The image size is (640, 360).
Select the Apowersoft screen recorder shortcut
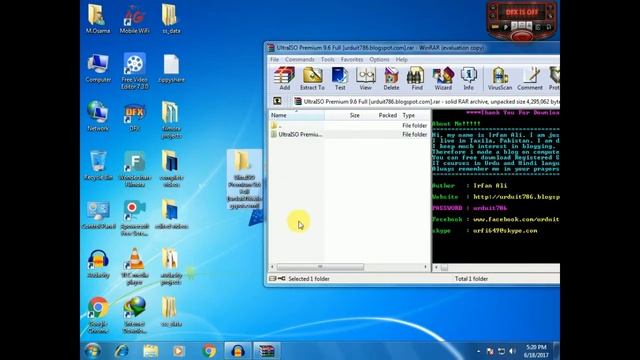point(135,218)
